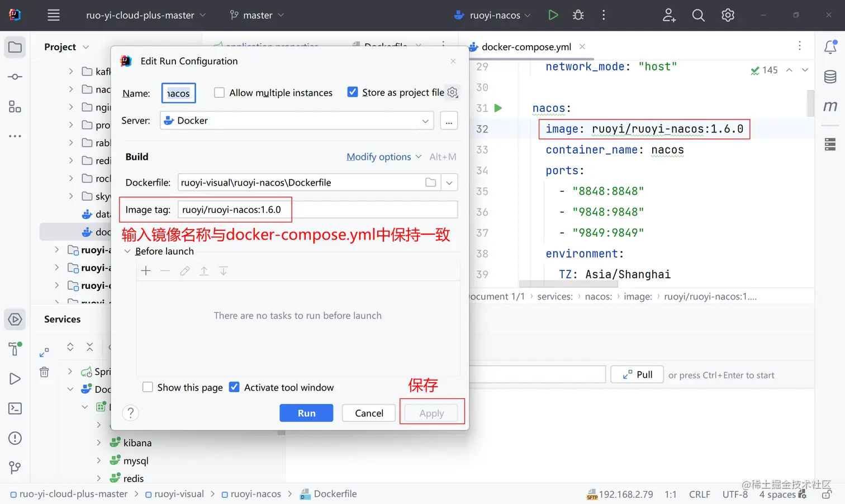Click the Apply button
Viewport: 845px width, 504px height.
click(x=431, y=413)
